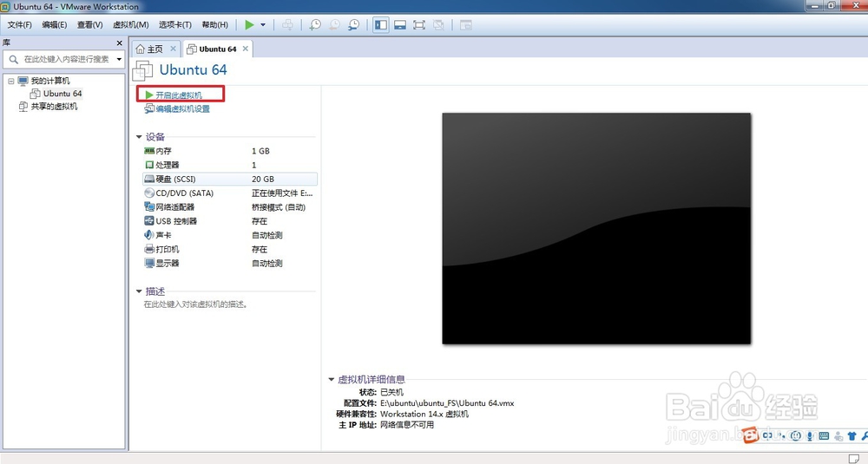Image resolution: width=868 pixels, height=464 pixels.
Task: Click the config file path ending in Ubuntu 64.vmx
Action: point(447,403)
